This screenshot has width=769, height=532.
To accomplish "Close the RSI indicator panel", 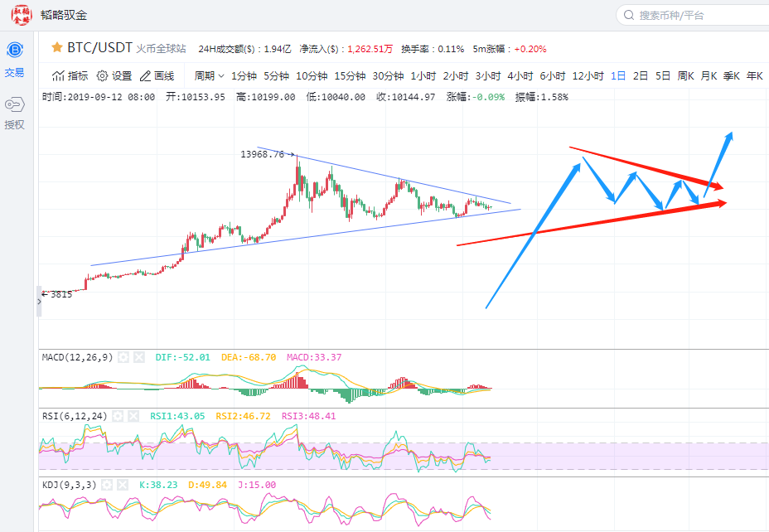I will click(x=133, y=416).
